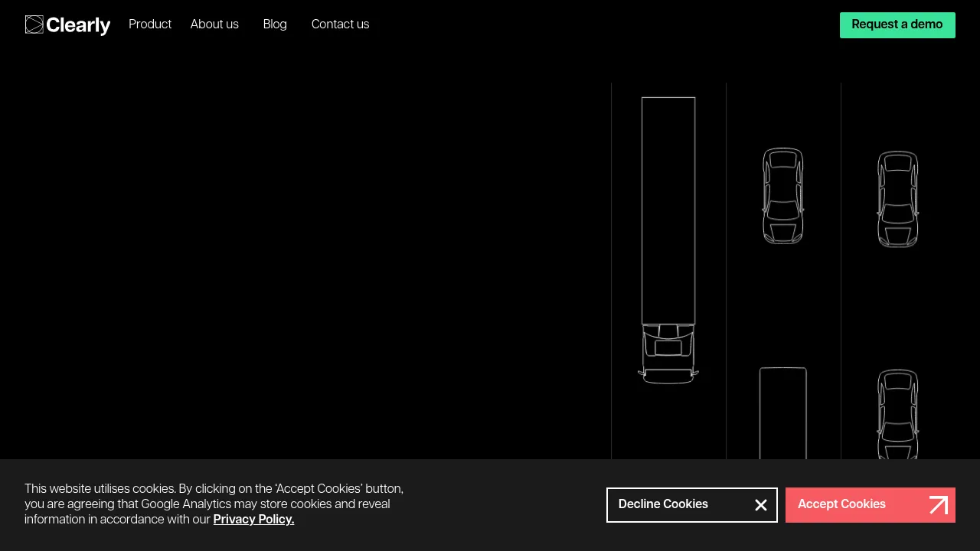Decline cookies using the Decline Cookies text
This screenshot has height=551, width=980.
(663, 504)
